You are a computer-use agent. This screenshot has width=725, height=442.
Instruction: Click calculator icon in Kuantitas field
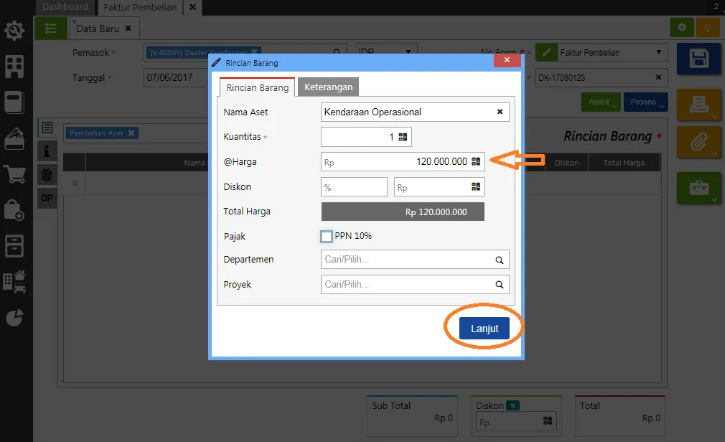(403, 137)
